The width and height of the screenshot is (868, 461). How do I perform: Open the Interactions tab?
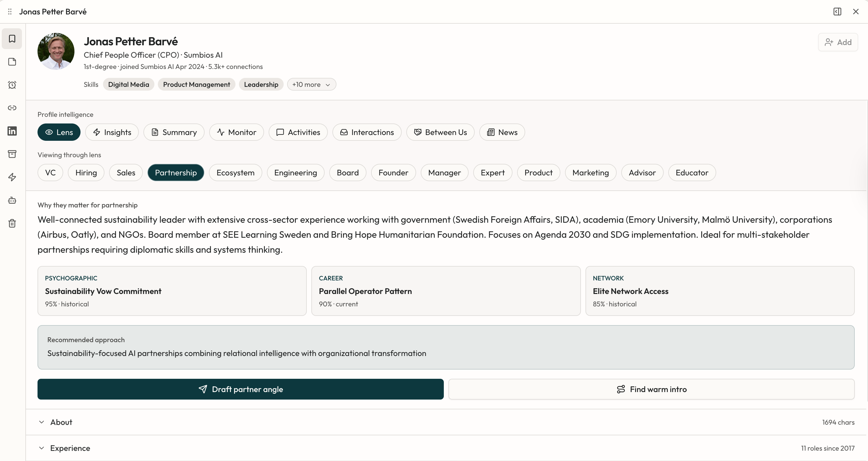tap(367, 132)
